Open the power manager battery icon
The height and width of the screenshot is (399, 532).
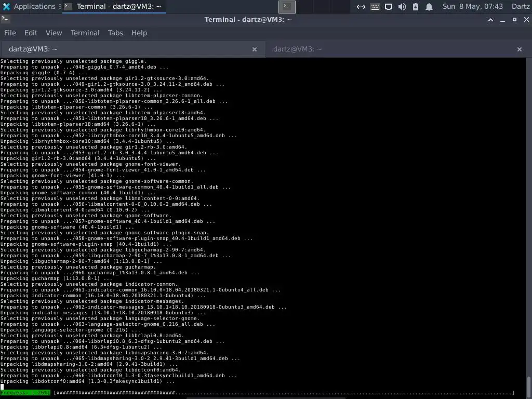pyautogui.click(x=416, y=7)
